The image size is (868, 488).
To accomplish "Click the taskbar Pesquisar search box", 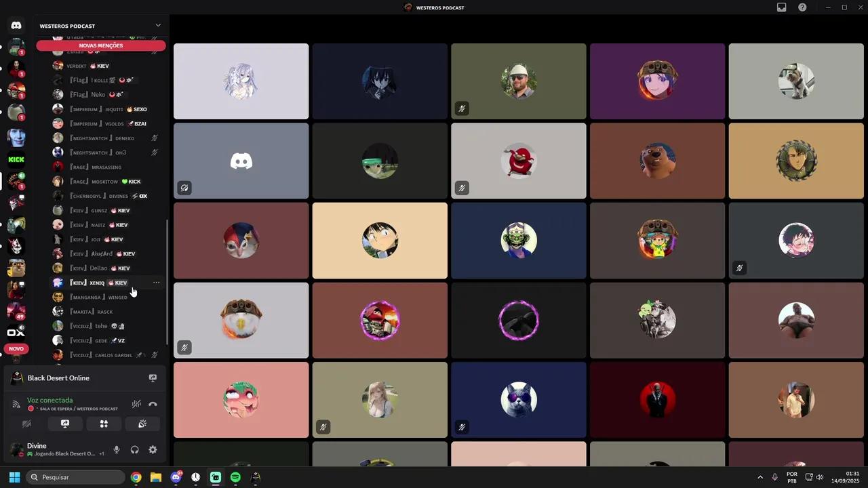I will [75, 477].
